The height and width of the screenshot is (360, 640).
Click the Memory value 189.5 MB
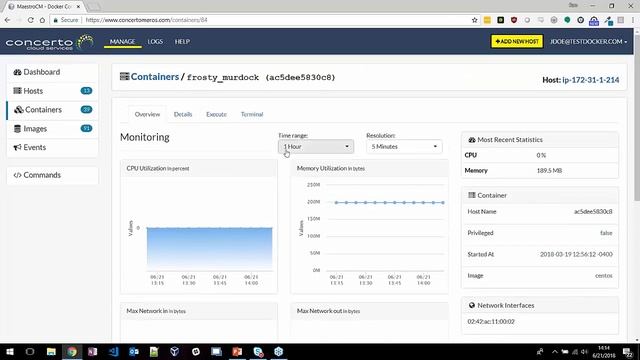tap(549, 171)
